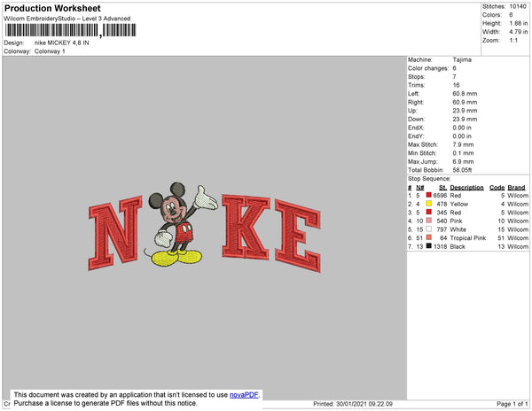The height and width of the screenshot is (411, 532).
Task: Click the stitch count 6596 in row 1
Action: pos(440,196)
